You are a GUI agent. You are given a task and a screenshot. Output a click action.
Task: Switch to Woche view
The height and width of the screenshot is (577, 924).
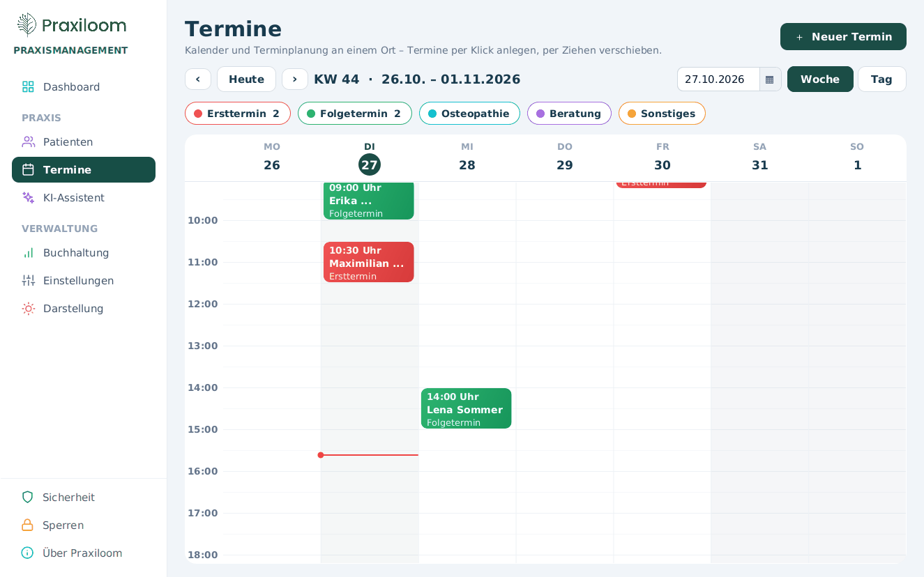[x=820, y=79]
